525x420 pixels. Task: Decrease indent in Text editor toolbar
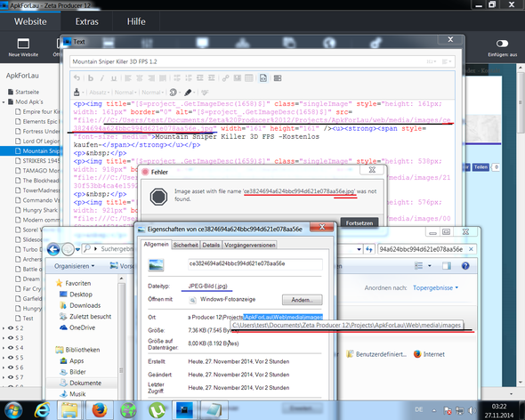coord(200,78)
